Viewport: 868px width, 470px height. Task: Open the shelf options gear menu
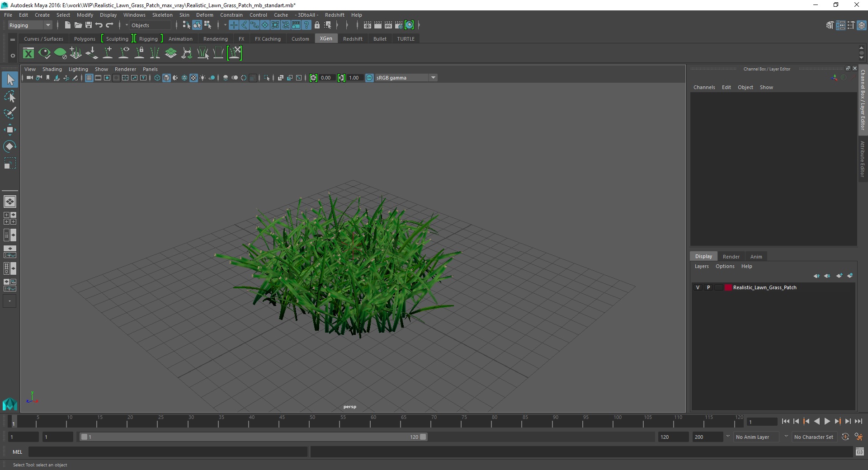tap(13, 56)
